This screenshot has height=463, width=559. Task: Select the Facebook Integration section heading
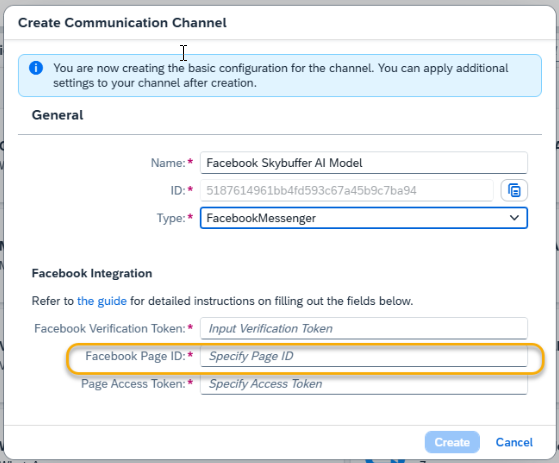[92, 273]
